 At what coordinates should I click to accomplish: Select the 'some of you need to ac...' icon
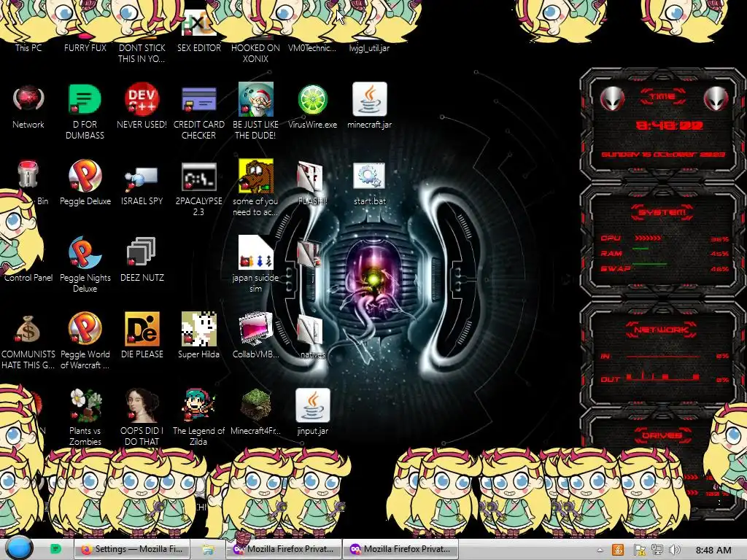click(x=256, y=176)
